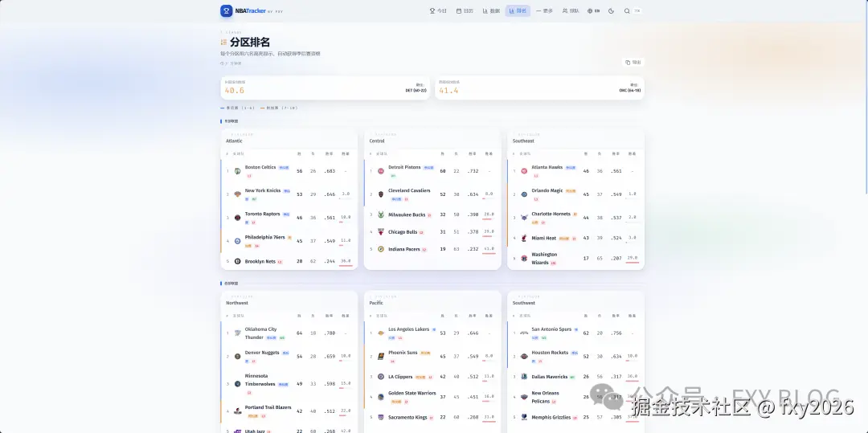The height and width of the screenshot is (433, 868).
Task: Click the Philadelphia 76ers logo
Action: click(x=237, y=241)
